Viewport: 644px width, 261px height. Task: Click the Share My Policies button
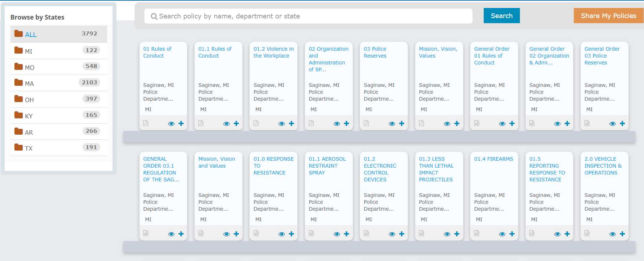pos(608,16)
